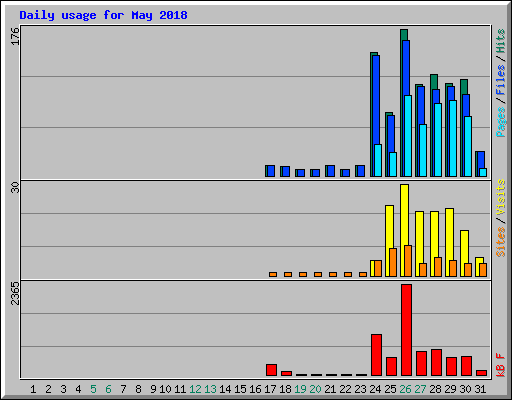The height and width of the screenshot is (400, 512).
Task: Click the blue files bar for day 17
Action: coord(271,171)
